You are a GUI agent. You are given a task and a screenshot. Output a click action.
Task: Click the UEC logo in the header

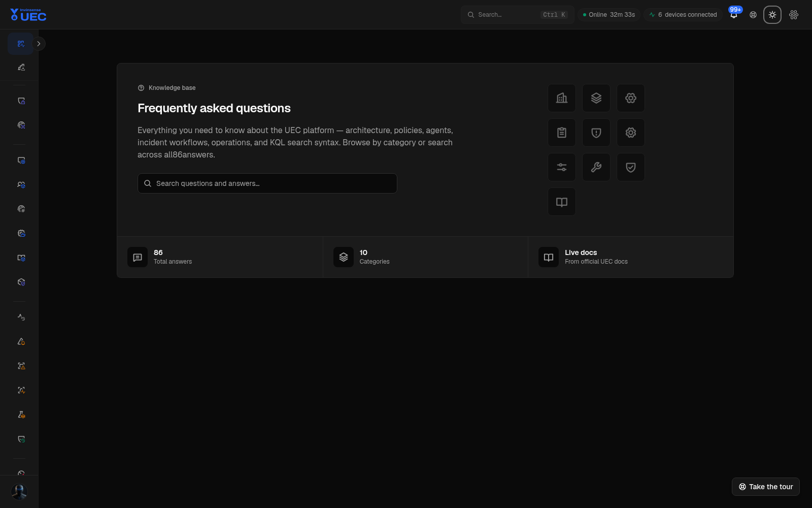tap(28, 15)
